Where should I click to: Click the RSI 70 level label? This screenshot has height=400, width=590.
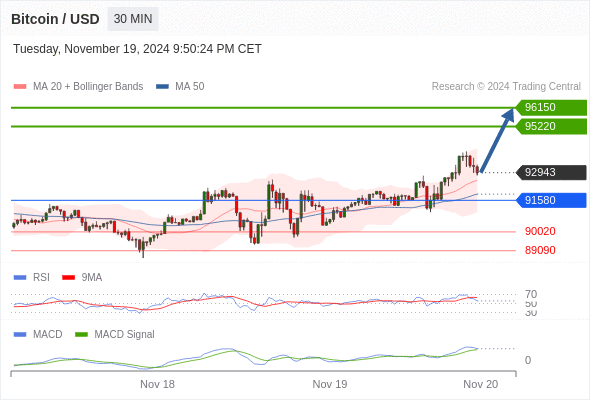click(531, 294)
